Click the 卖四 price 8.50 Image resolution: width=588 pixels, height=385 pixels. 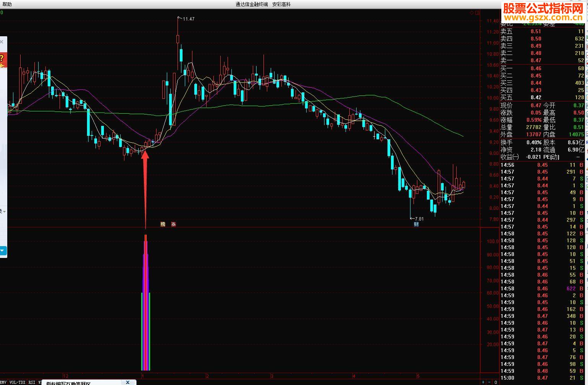coord(536,39)
